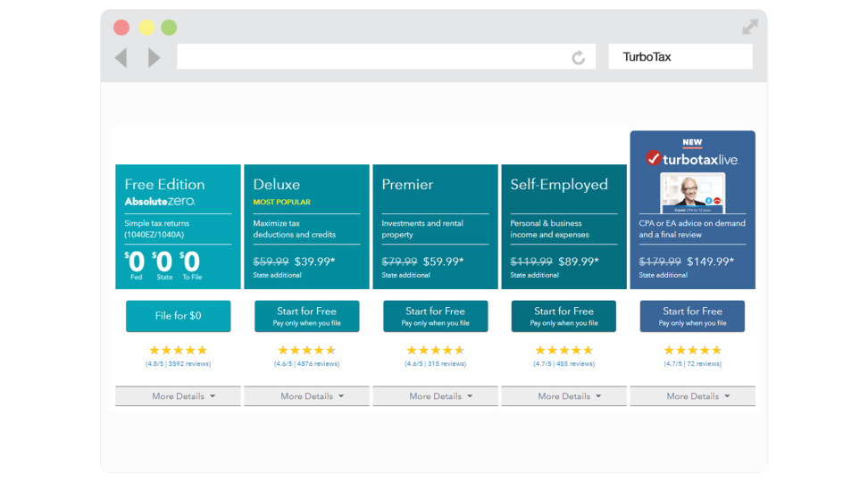Image resolution: width=868 pixels, height=482 pixels.
Task: Click the red close window dot
Action: click(121, 27)
